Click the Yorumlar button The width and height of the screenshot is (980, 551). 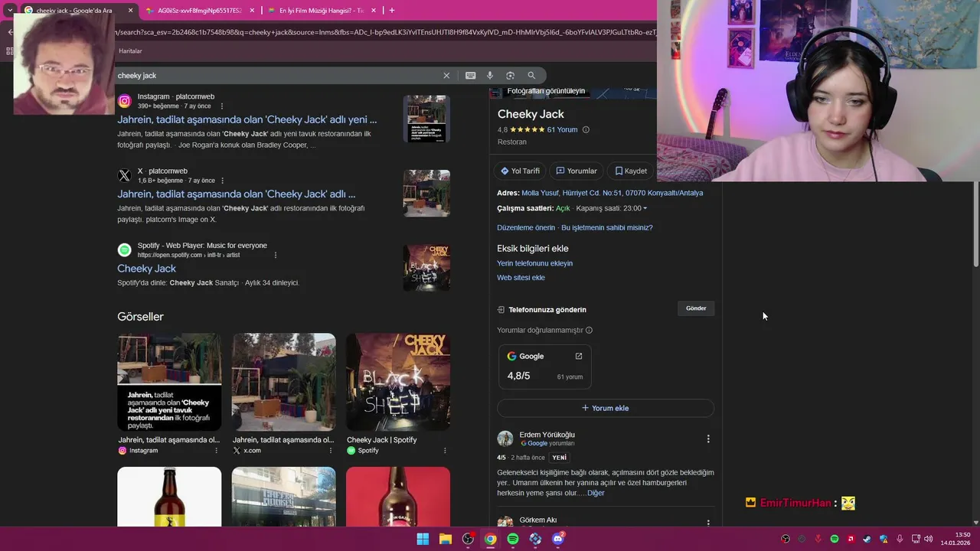click(x=577, y=171)
